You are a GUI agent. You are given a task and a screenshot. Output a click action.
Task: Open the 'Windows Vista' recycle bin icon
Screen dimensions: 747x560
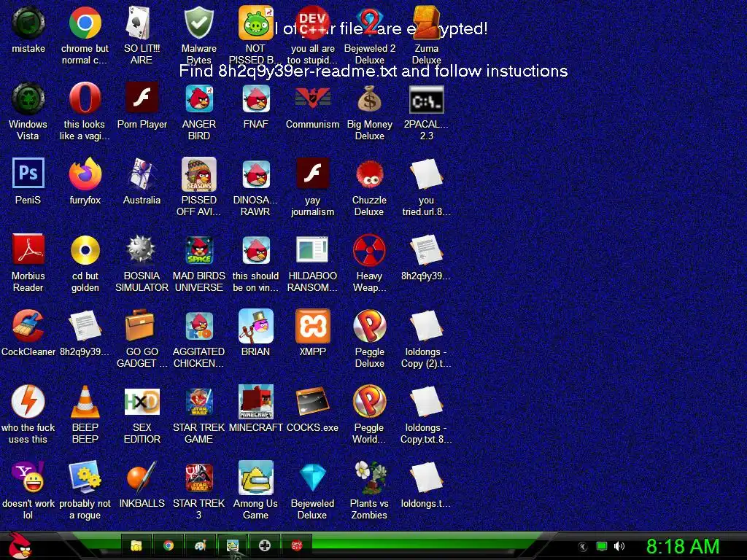(x=28, y=98)
